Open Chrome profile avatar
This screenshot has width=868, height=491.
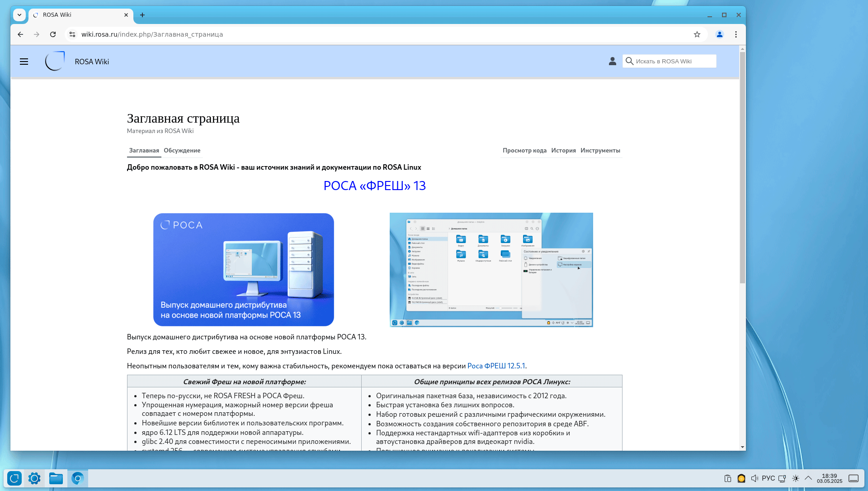(719, 34)
